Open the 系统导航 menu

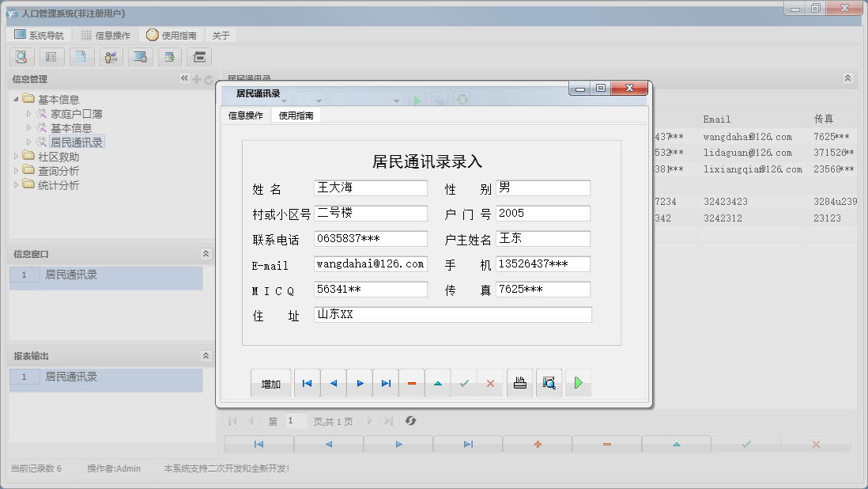40,36
